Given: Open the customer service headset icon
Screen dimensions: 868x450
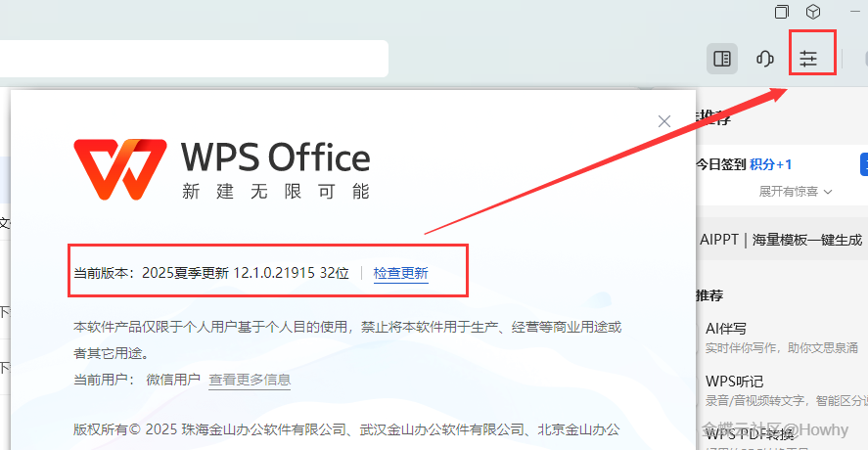Looking at the screenshot, I should point(765,59).
